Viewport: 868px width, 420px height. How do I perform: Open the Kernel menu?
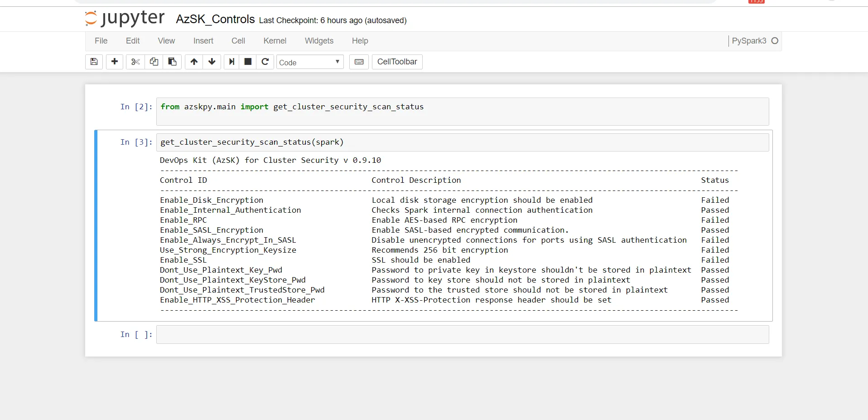pos(275,41)
